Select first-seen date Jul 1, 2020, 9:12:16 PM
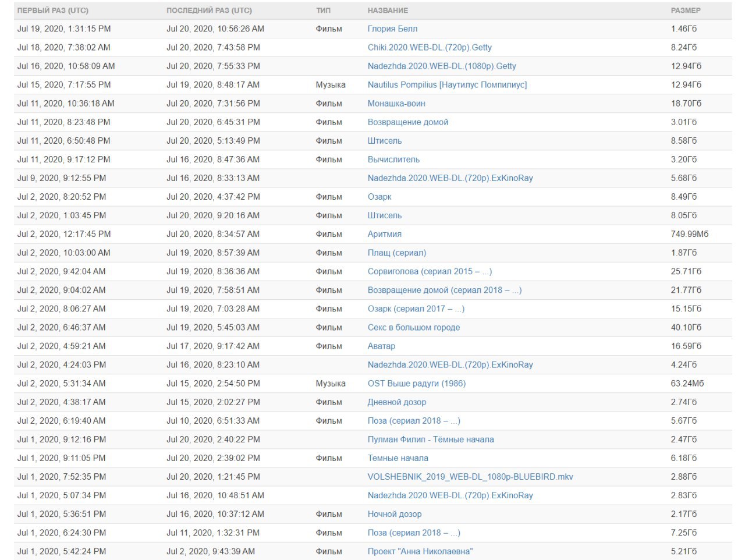This screenshot has width=745, height=560. 62,439
